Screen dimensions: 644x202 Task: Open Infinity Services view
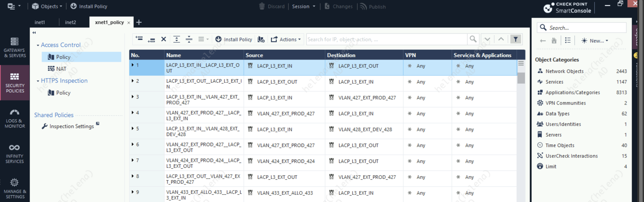coord(15,153)
